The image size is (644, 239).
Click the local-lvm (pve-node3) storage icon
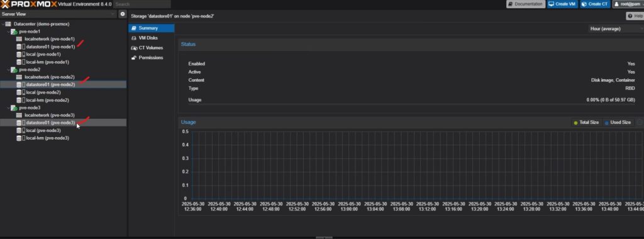pyautogui.click(x=19, y=138)
